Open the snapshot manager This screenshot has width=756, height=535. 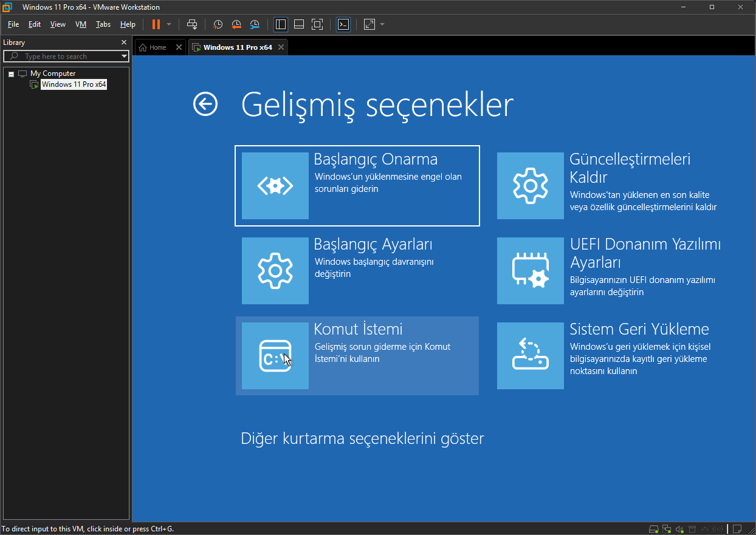tap(255, 24)
